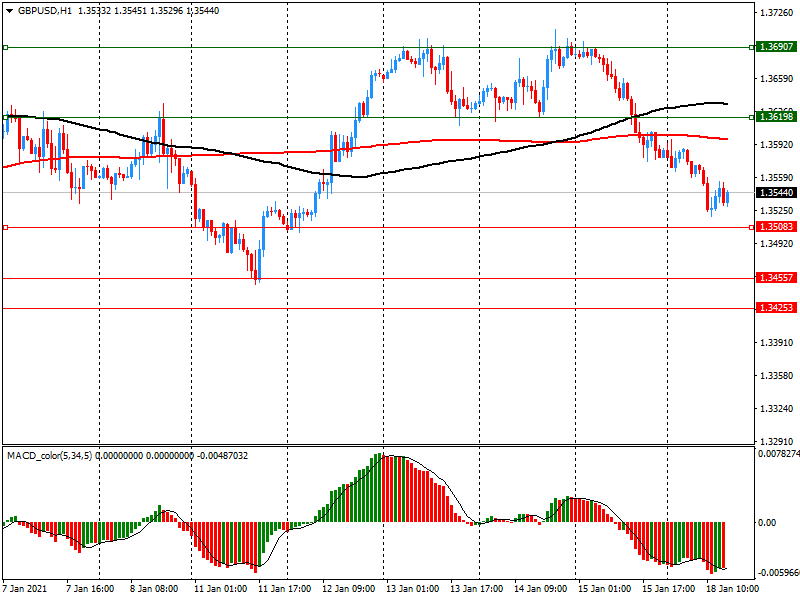The width and height of the screenshot is (800, 600).
Task: Select the red horizontal line at 1.34557
Action: pyautogui.click(x=400, y=278)
